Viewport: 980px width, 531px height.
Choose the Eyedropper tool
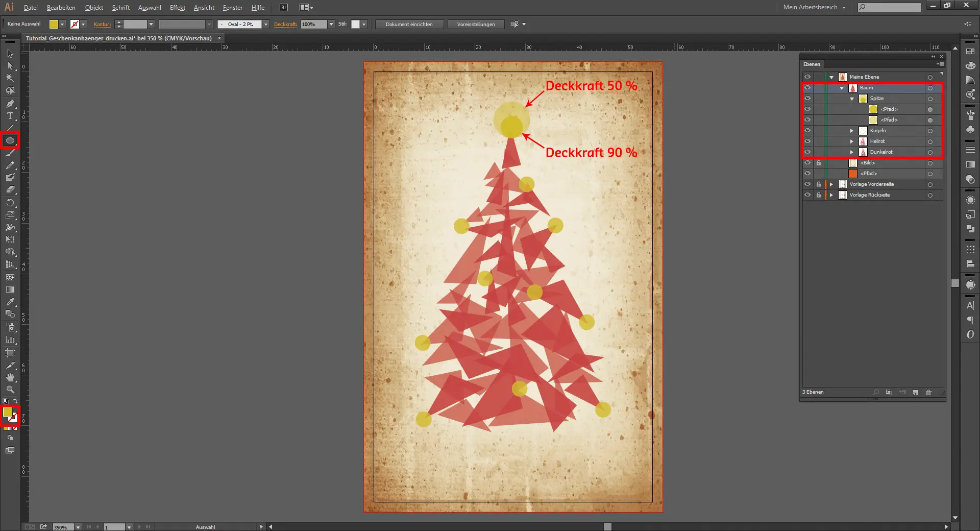click(10, 302)
